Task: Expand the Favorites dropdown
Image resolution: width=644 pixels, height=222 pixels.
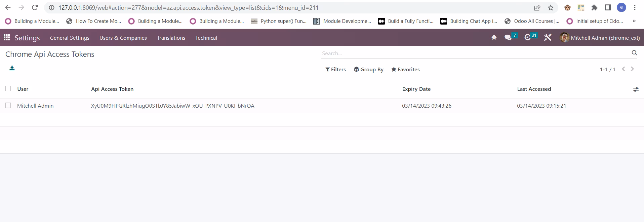Action: 405,69
